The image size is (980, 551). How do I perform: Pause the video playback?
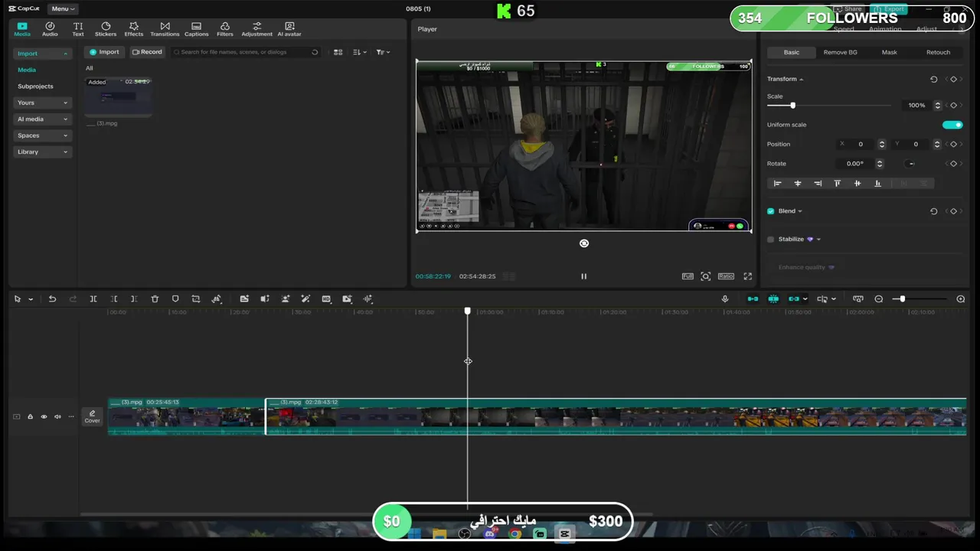583,276
